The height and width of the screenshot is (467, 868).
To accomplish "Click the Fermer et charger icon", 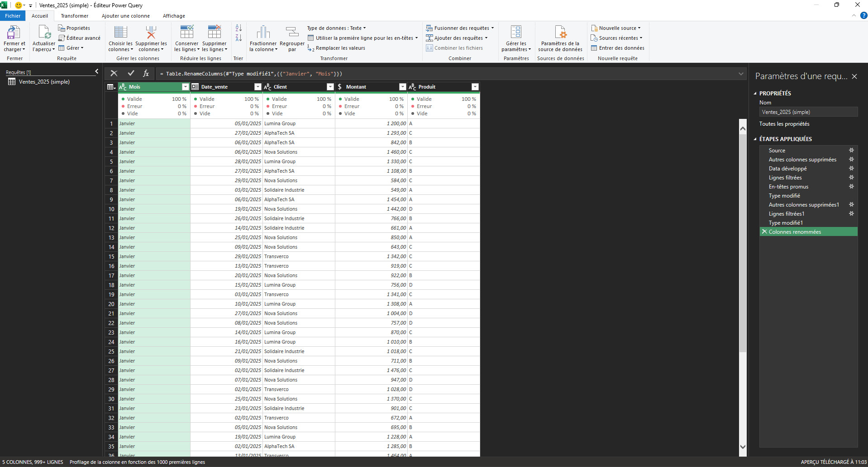I will click(14, 33).
